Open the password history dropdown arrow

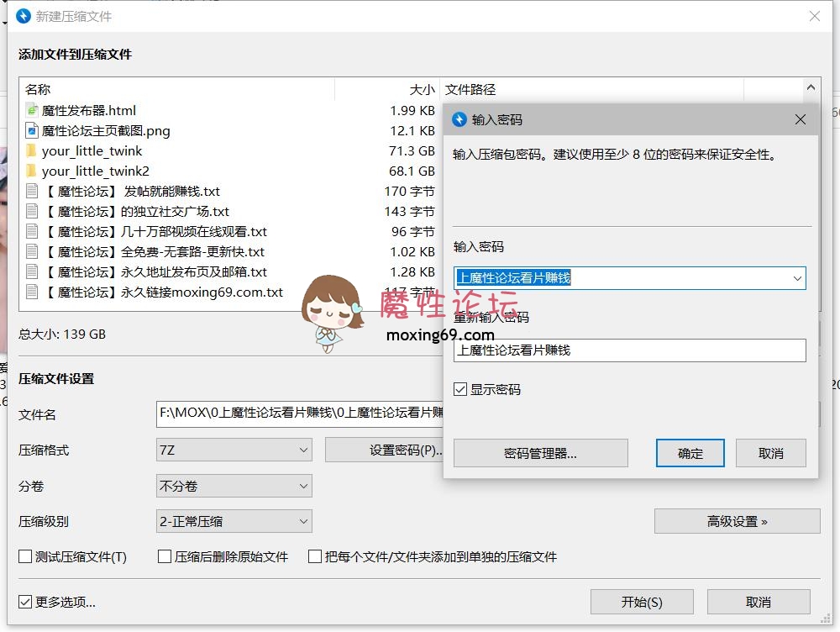tap(798, 278)
